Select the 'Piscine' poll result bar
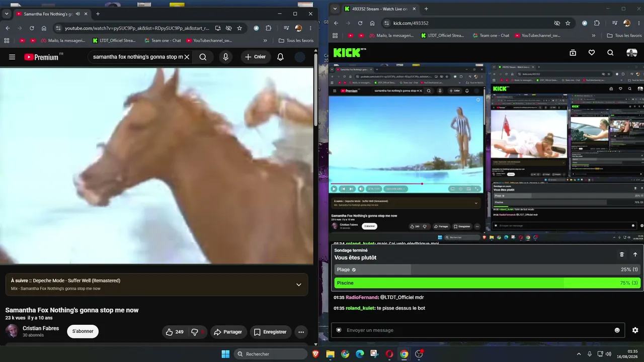644x362 pixels. 487,283
